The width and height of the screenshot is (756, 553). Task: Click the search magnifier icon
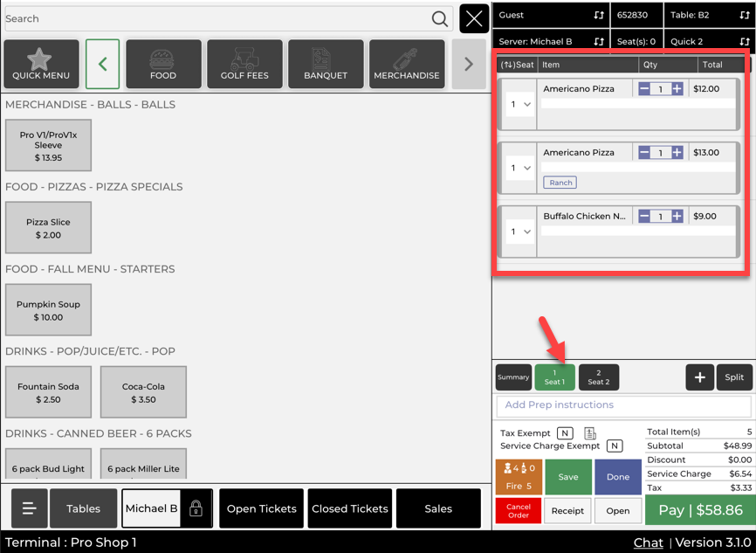pyautogui.click(x=440, y=18)
